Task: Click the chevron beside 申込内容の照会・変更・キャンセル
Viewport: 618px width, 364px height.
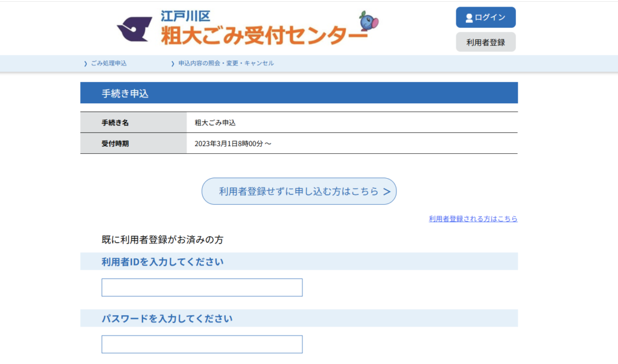Action: pos(173,63)
